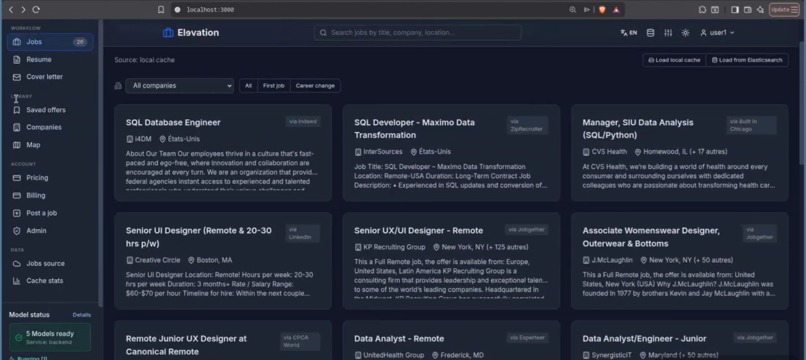This screenshot has width=806, height=360.
Task: Open SQL Database Engineer job card
Action: 223,153
